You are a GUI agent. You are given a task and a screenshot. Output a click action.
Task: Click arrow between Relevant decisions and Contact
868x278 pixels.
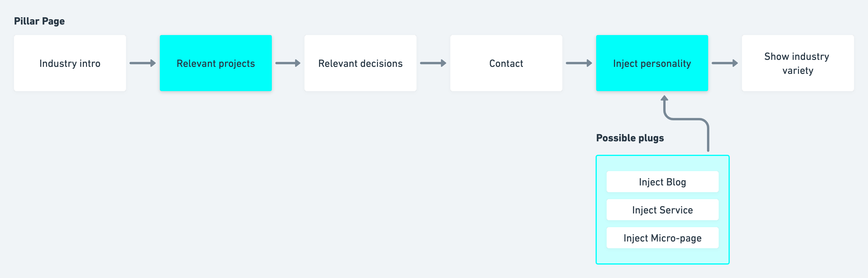433,63
